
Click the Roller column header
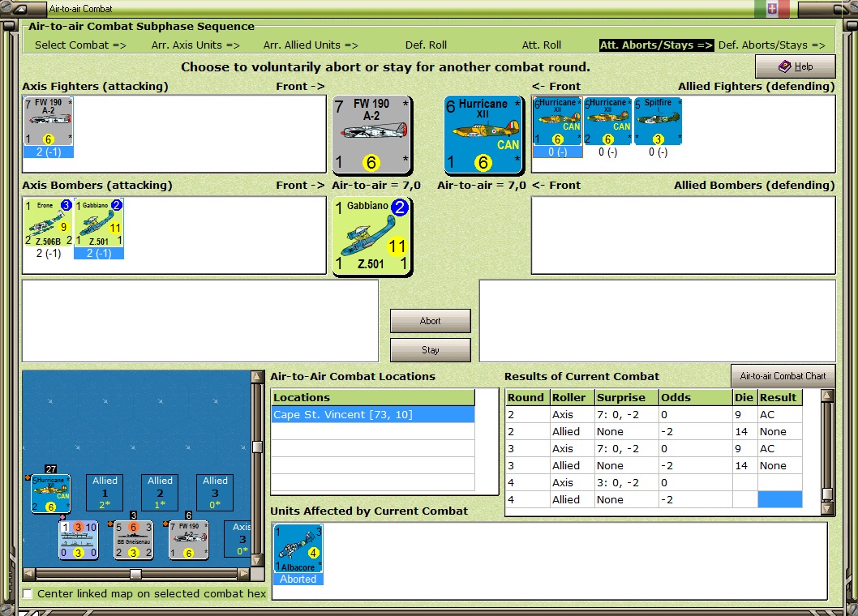point(572,398)
